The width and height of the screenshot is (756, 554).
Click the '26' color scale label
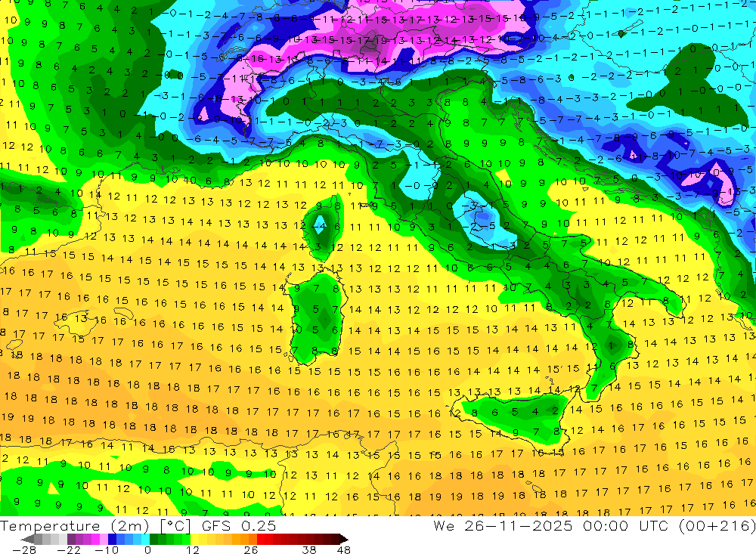250,549
